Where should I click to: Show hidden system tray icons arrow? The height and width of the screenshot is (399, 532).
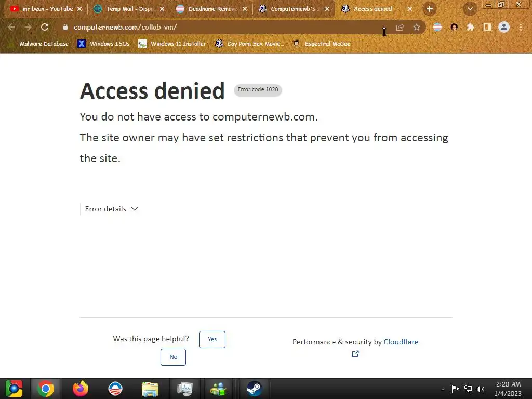tap(443, 389)
